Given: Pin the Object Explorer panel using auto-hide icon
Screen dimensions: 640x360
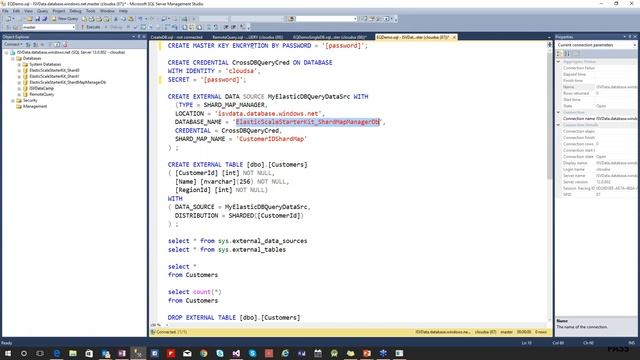Looking at the screenshot, I should point(139,37).
